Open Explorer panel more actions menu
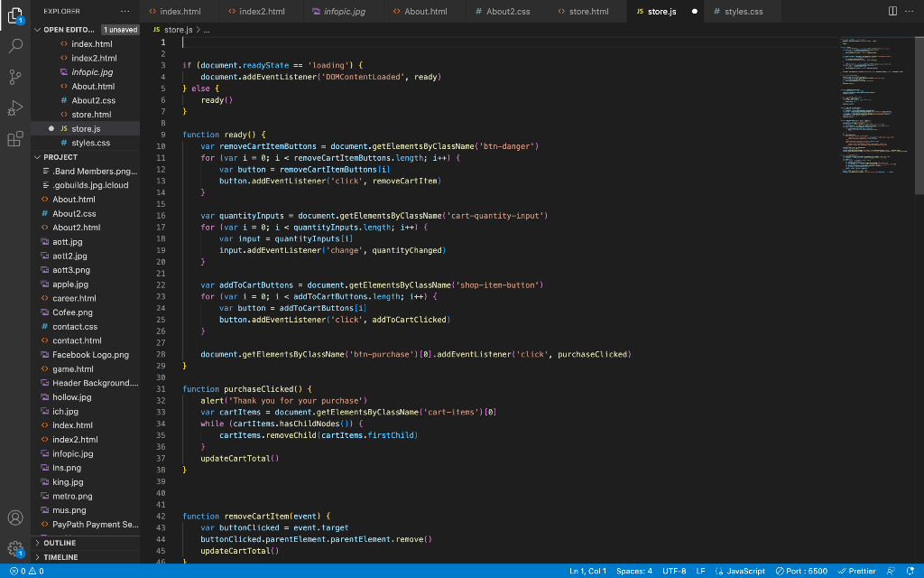The height and width of the screenshot is (578, 924). coord(125,12)
